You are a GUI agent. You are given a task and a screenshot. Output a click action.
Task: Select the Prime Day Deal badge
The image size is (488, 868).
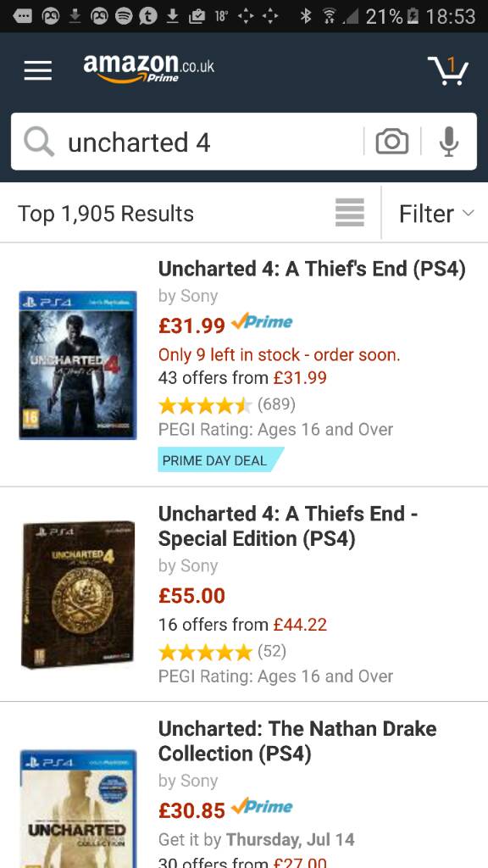tap(221, 460)
